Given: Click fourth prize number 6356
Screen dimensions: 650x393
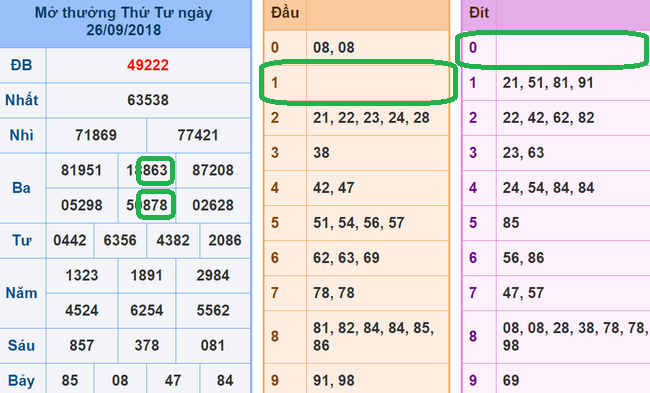Looking at the screenshot, I should tap(120, 240).
